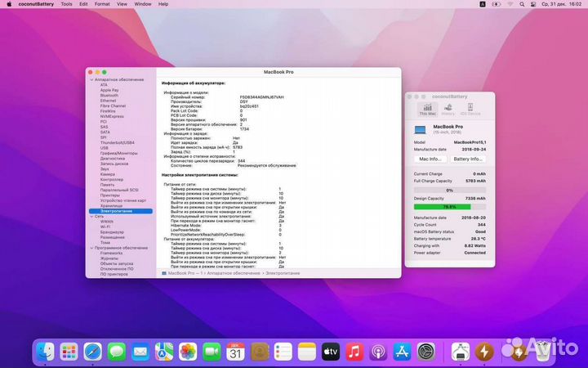Viewport: 588px width, 368px height.
Task: Click the 0% current charge progress bar
Action: click(x=450, y=191)
